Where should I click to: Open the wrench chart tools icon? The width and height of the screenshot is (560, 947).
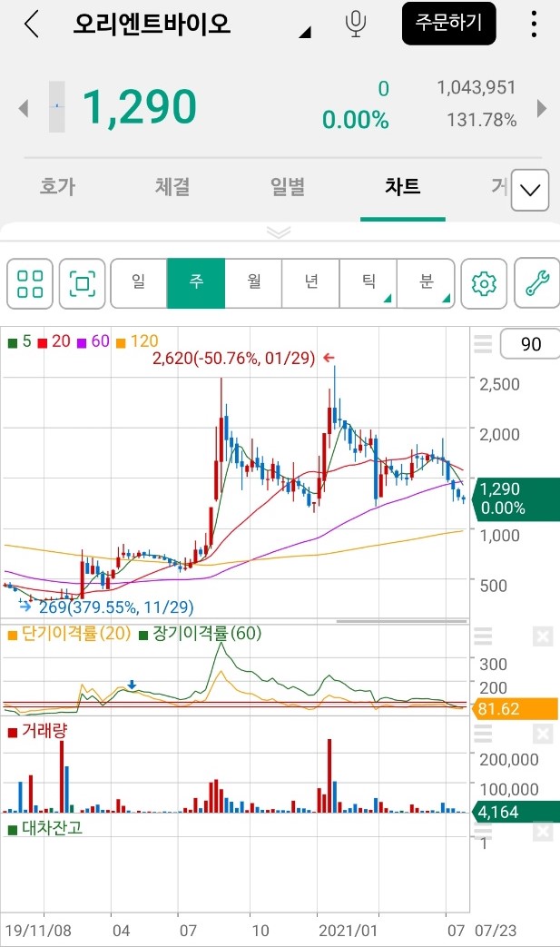[537, 283]
